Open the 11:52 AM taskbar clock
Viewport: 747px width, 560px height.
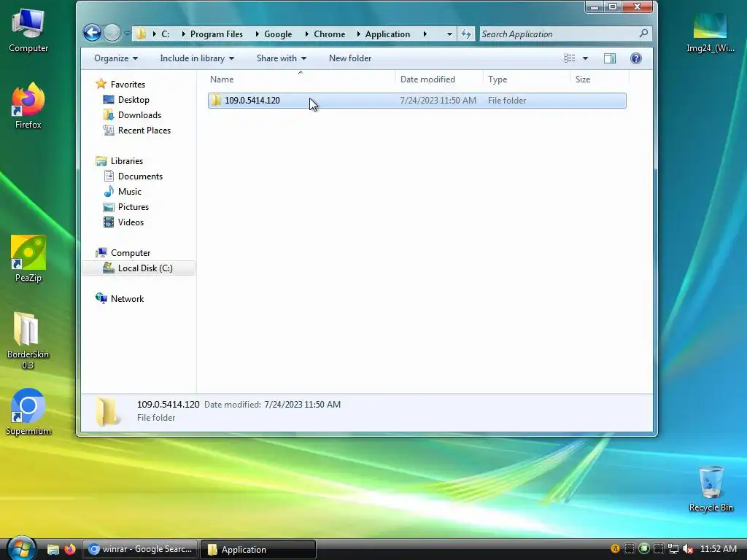coord(719,549)
